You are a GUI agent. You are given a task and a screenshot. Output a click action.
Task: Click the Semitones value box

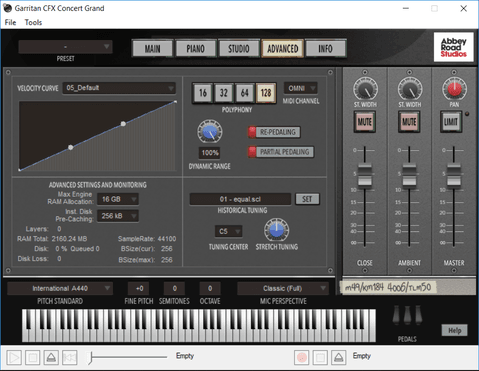tap(174, 288)
